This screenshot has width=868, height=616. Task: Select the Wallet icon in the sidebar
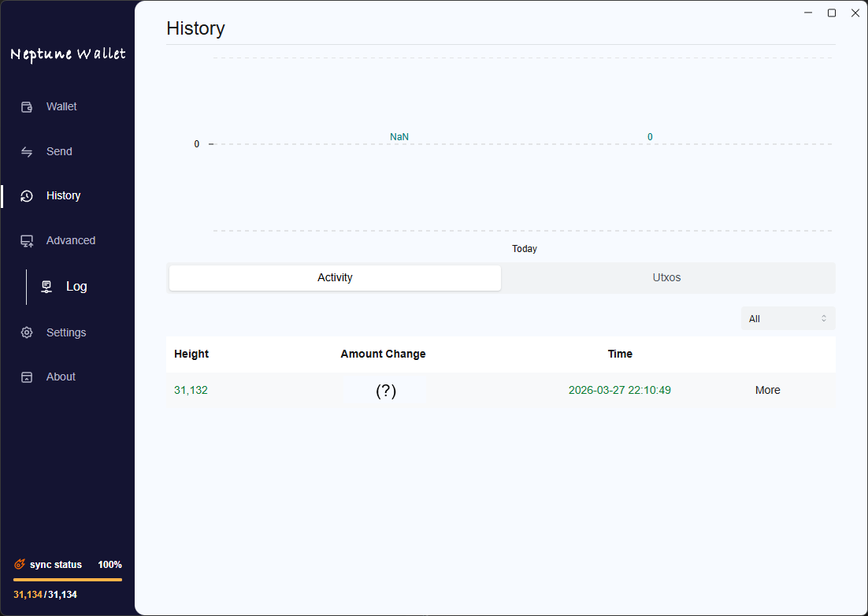[26, 106]
